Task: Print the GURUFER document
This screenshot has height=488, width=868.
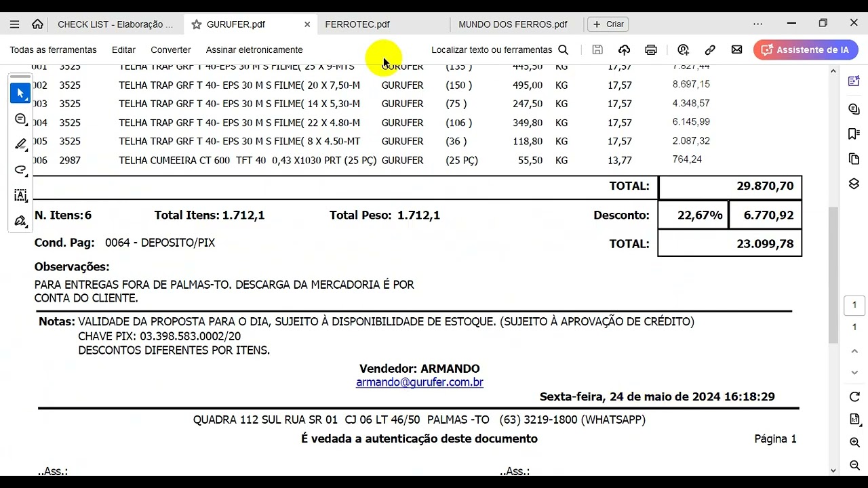Action: pyautogui.click(x=651, y=49)
